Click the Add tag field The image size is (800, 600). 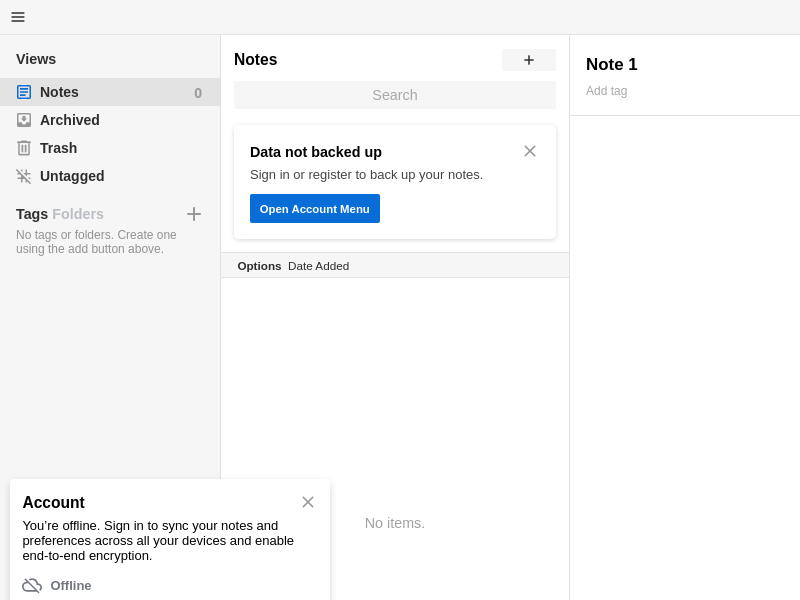pyautogui.click(x=607, y=91)
